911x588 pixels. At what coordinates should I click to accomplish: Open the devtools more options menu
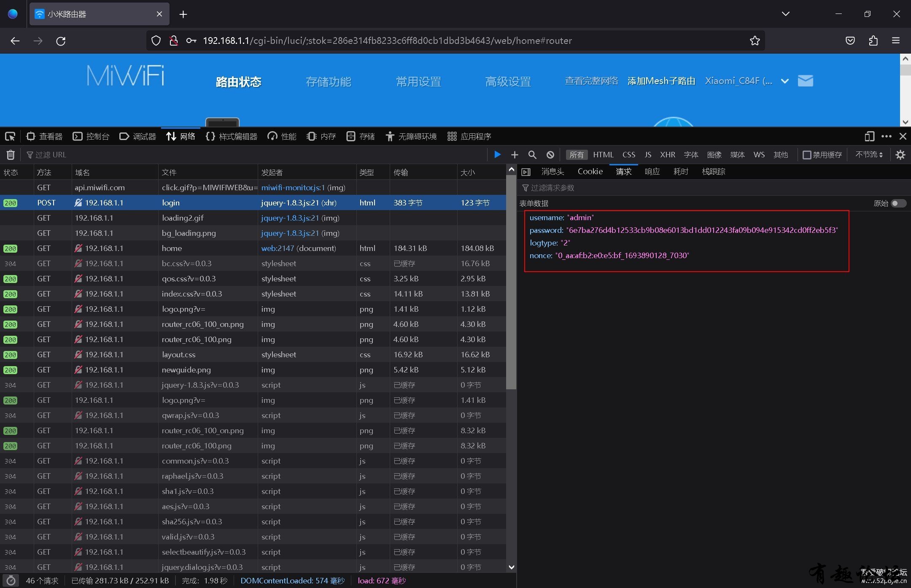[x=886, y=136]
